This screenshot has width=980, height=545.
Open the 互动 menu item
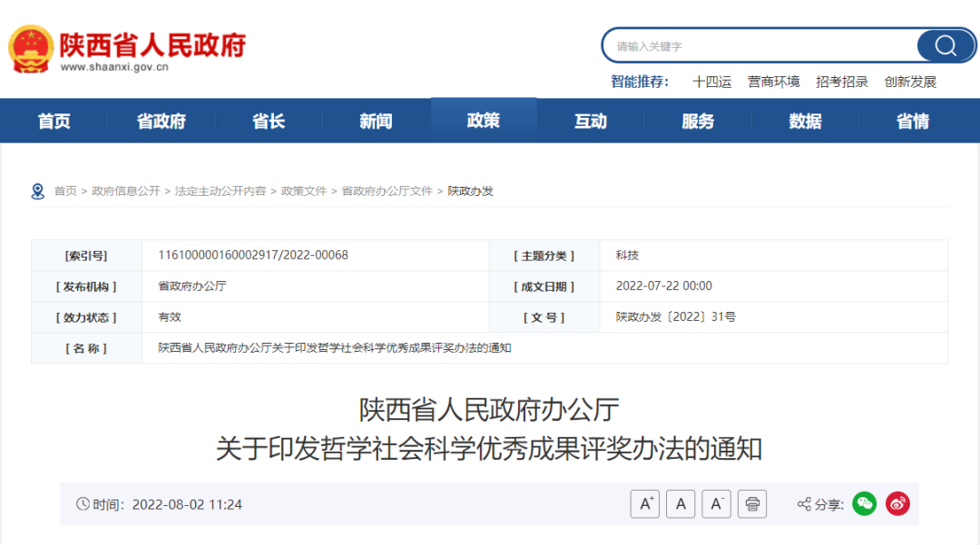click(590, 120)
